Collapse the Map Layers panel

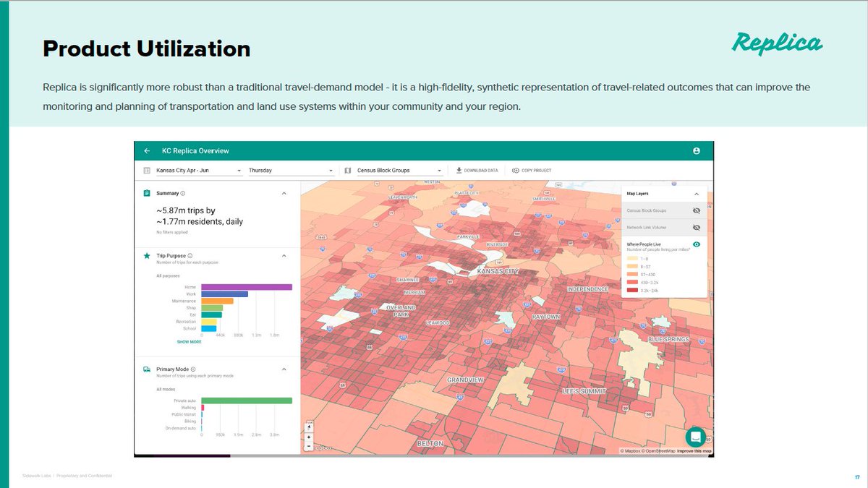coord(697,194)
